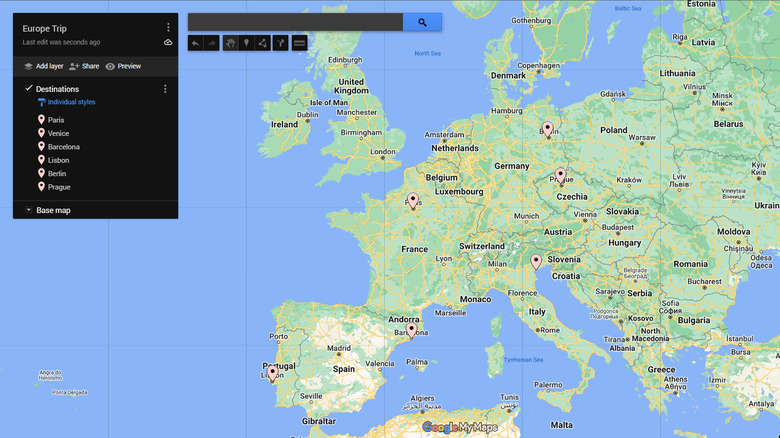780x438 pixels.
Task: Select the hand pan tool
Action: [x=230, y=43]
